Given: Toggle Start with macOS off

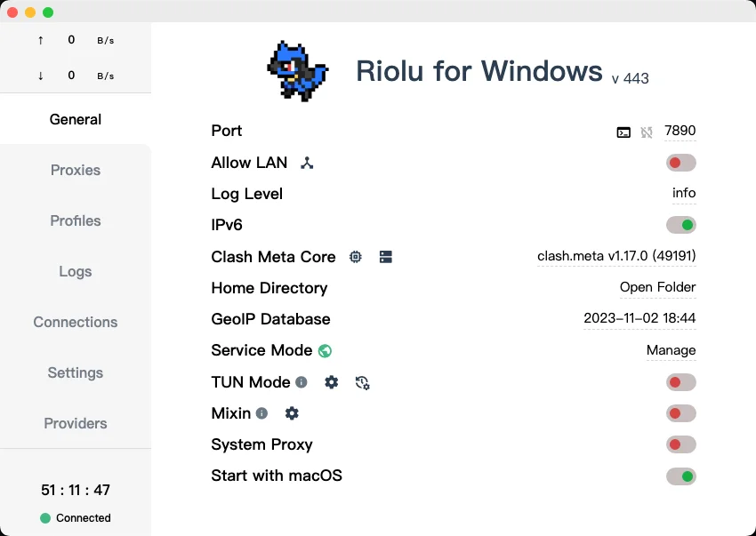Looking at the screenshot, I should (x=680, y=476).
